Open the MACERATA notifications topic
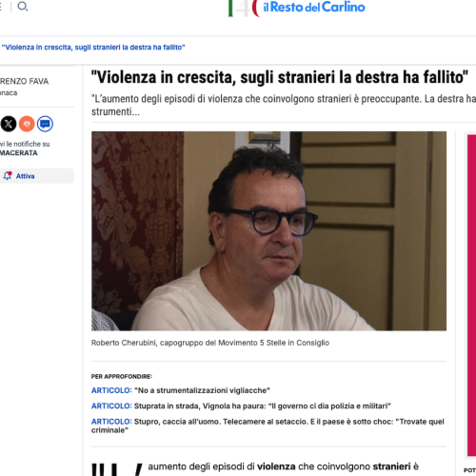The width and height of the screenshot is (476, 476). pos(19,153)
